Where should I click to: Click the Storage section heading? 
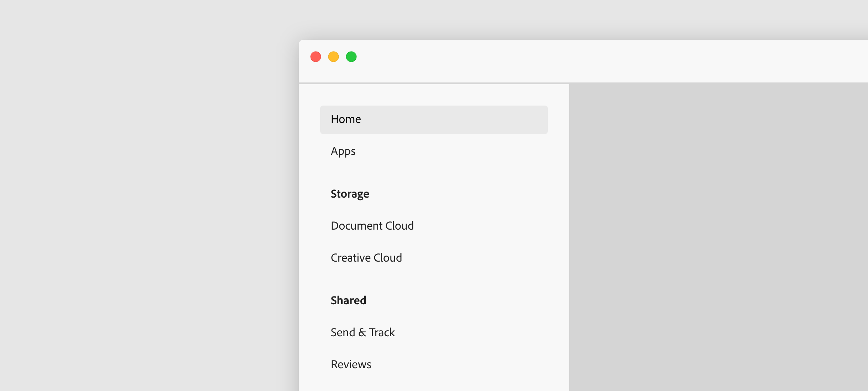tap(350, 194)
